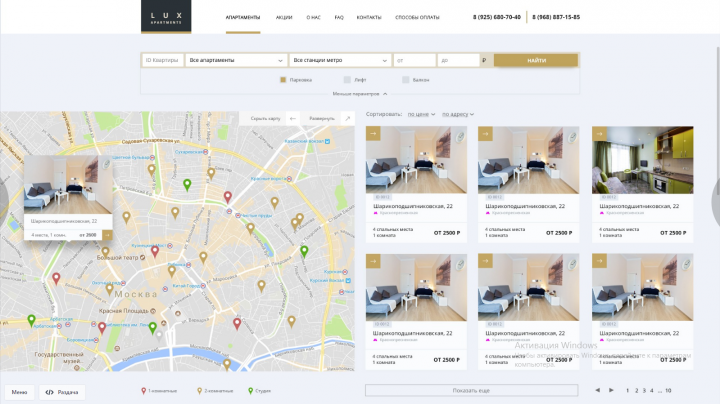Collapse filters via Меньше параметров
The image size is (720, 404).
360,94
